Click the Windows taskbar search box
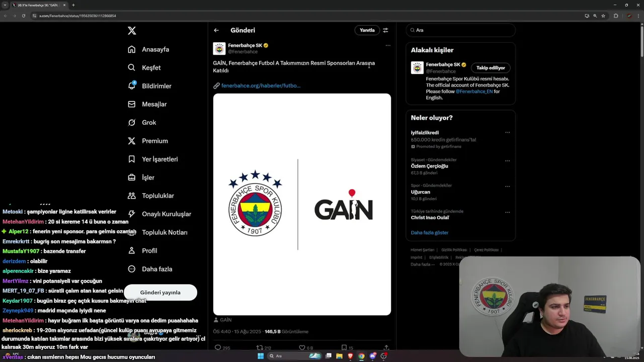Viewport: 644px width, 362px height. pyautogui.click(x=295, y=356)
